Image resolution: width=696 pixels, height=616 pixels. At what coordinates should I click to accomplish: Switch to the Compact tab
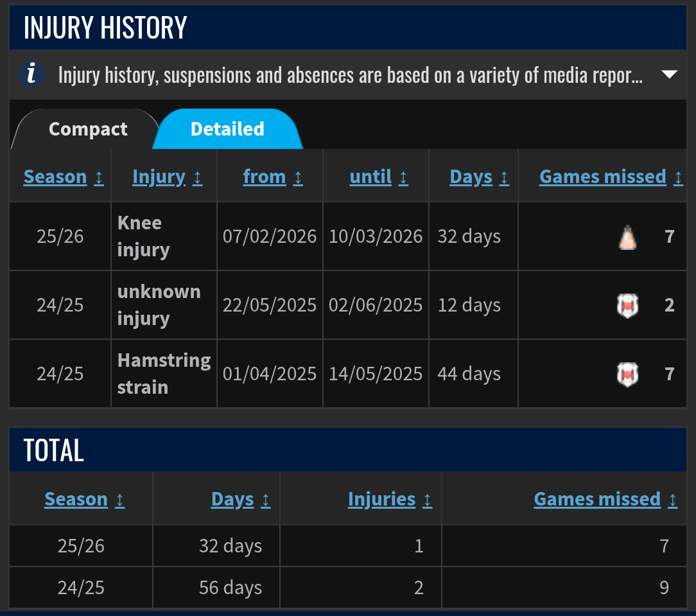[x=88, y=129]
